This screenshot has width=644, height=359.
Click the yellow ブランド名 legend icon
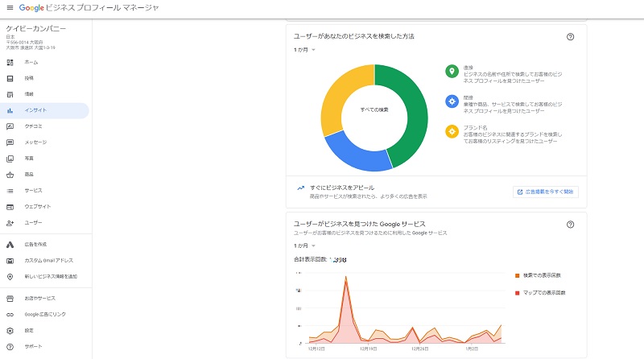pos(452,131)
